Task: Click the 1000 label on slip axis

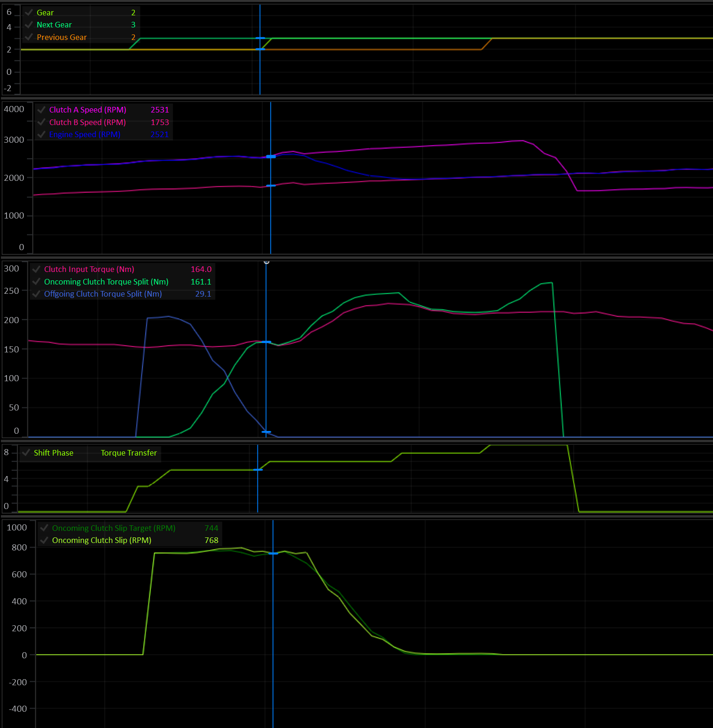Action: tap(17, 528)
